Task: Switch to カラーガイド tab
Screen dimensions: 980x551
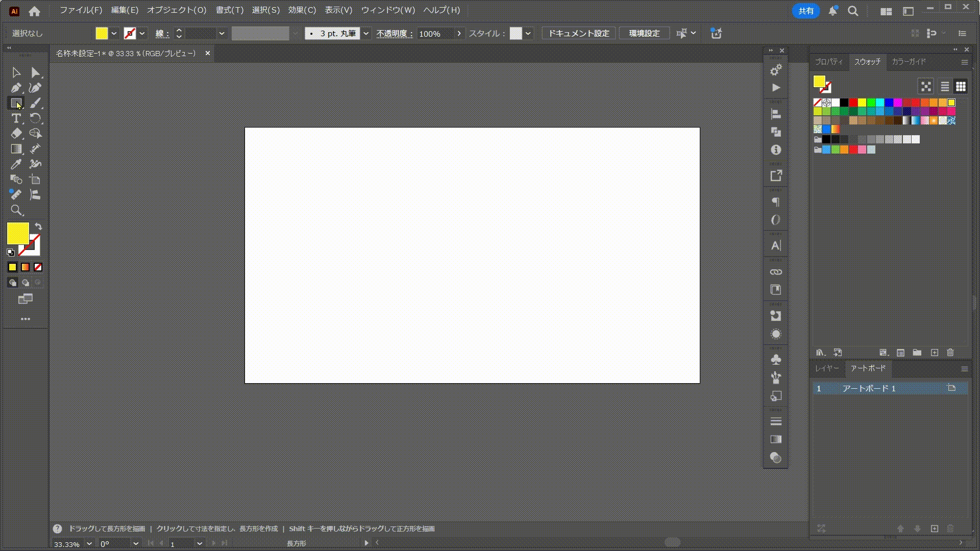Action: click(x=909, y=62)
